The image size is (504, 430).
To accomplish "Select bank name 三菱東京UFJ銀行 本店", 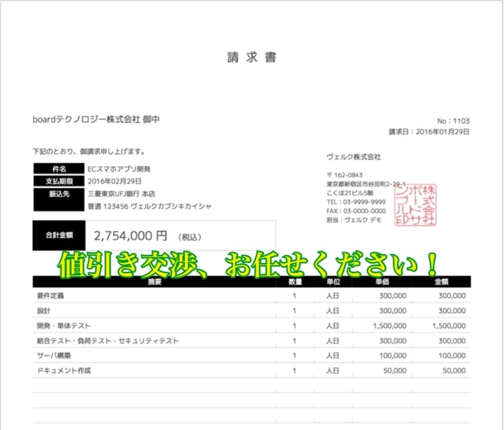I will [121, 194].
